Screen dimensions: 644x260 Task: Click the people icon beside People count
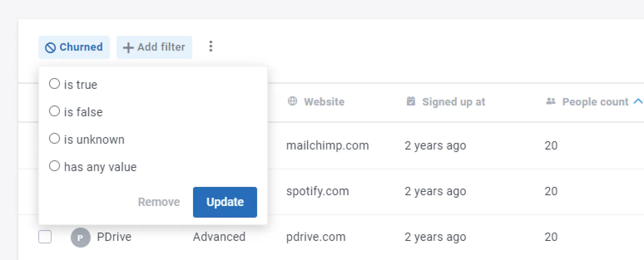coord(551,101)
